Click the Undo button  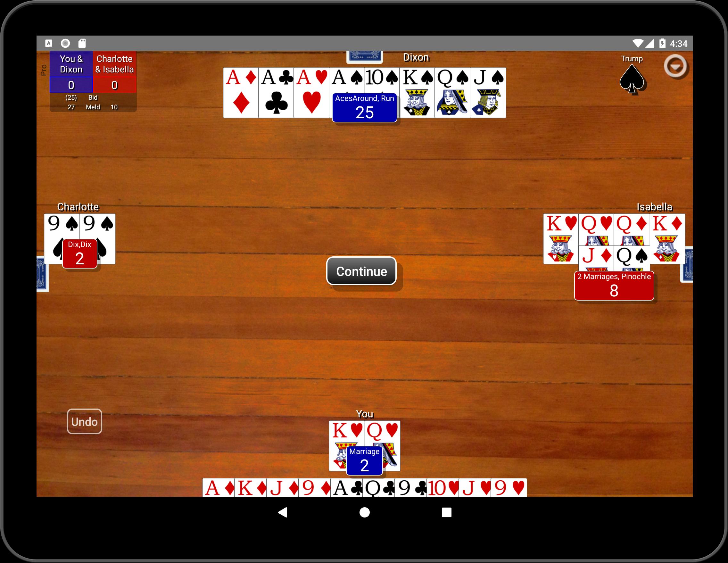(x=85, y=422)
